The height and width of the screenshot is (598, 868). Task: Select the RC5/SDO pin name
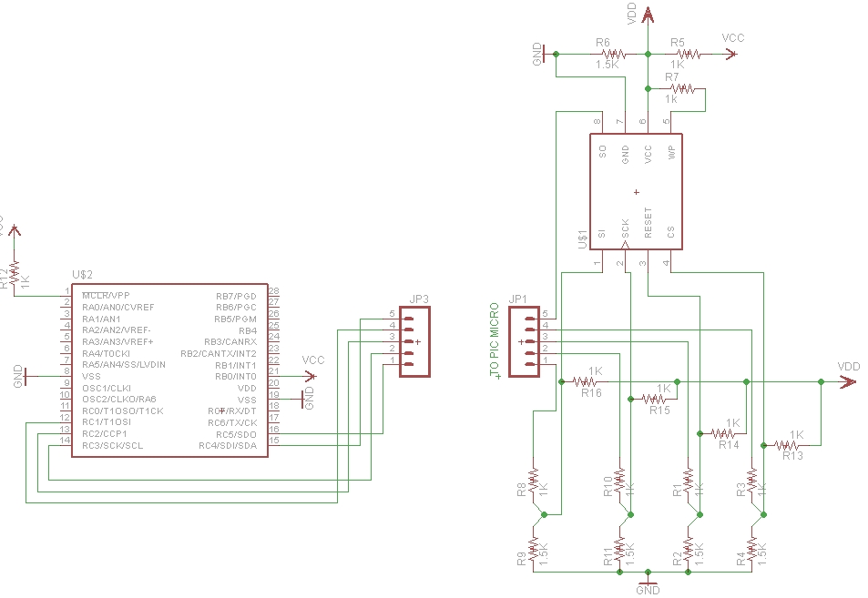coord(237,435)
